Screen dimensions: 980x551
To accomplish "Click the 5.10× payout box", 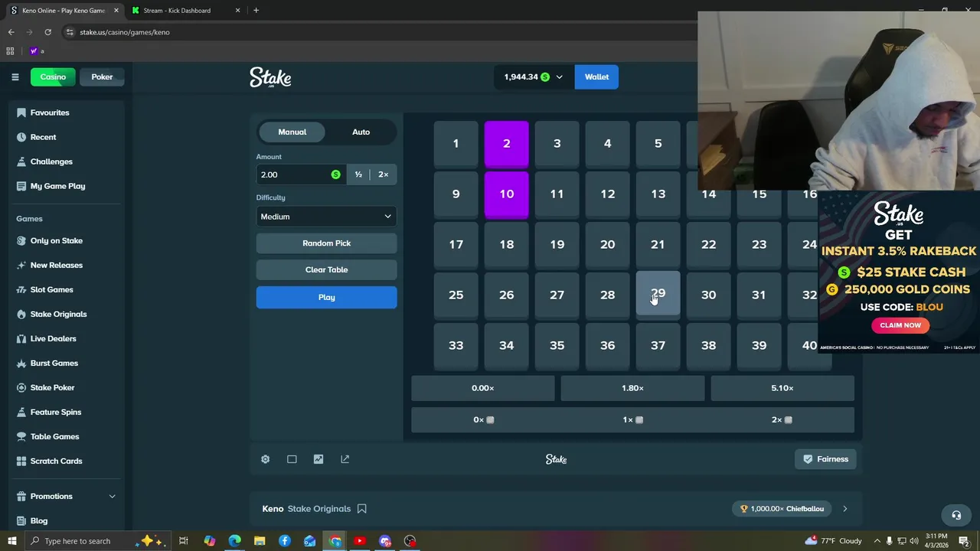I will (x=782, y=388).
